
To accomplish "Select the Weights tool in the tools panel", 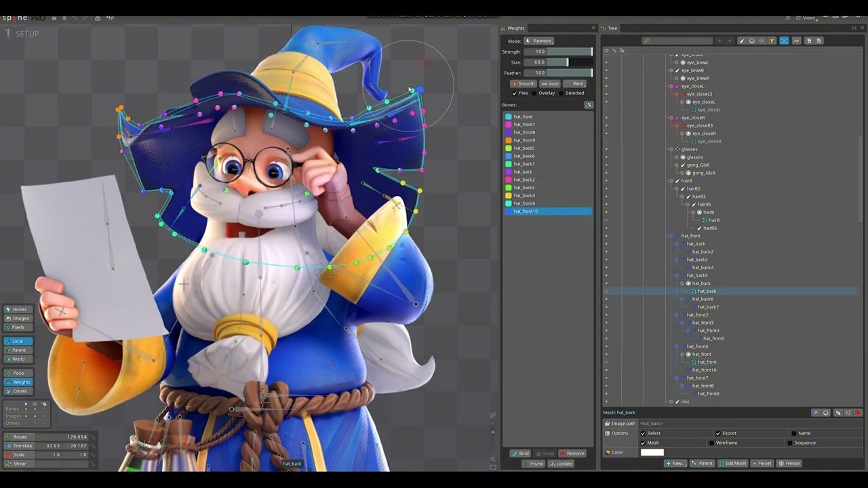I will pyautogui.click(x=18, y=382).
